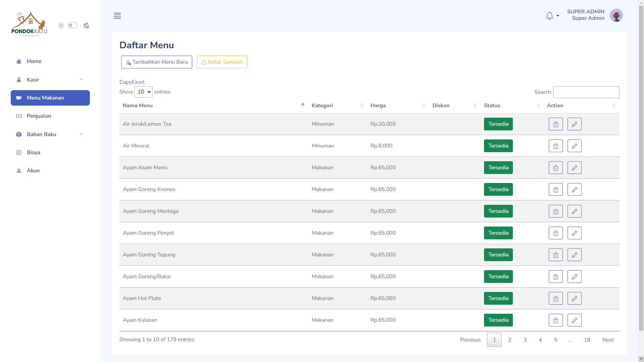The width and height of the screenshot is (644, 362).
Task: Toggle the light/dark theme switch
Action: (72, 25)
